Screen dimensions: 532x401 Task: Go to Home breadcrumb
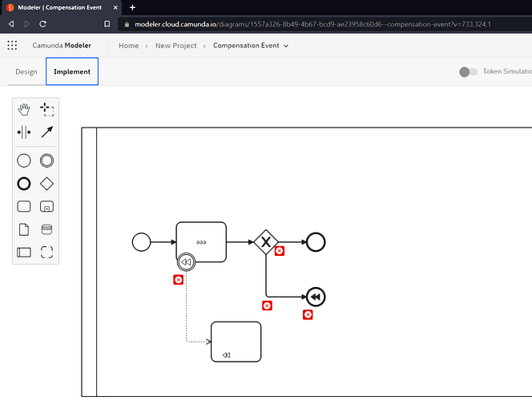pos(128,46)
